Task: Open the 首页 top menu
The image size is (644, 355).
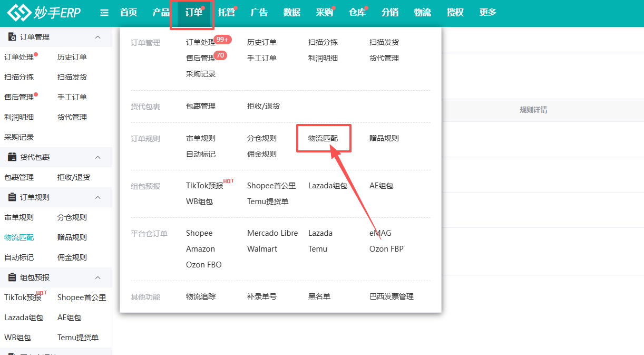Action: point(129,13)
